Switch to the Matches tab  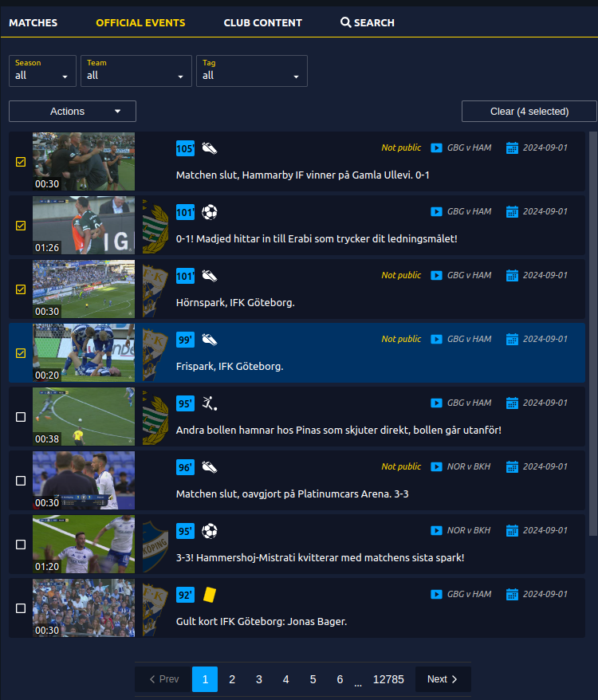(x=33, y=23)
